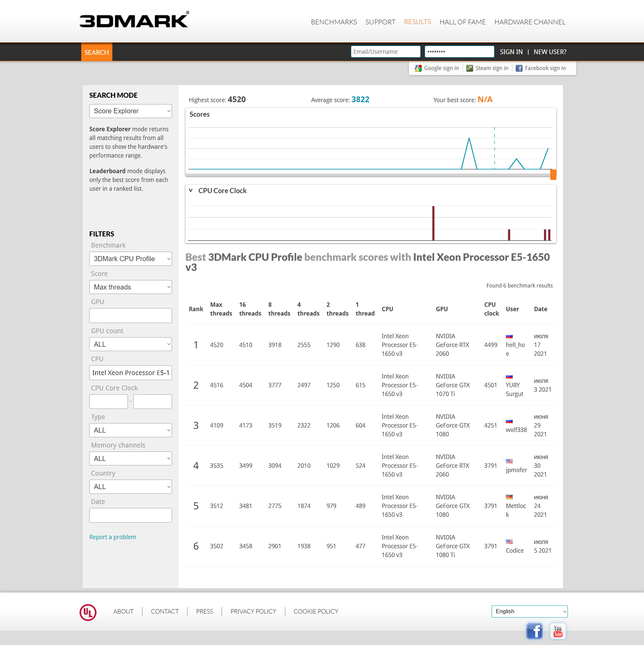Viewport: 644px width, 645px height.
Task: Open the Memory channels dropdown
Action: [131, 459]
